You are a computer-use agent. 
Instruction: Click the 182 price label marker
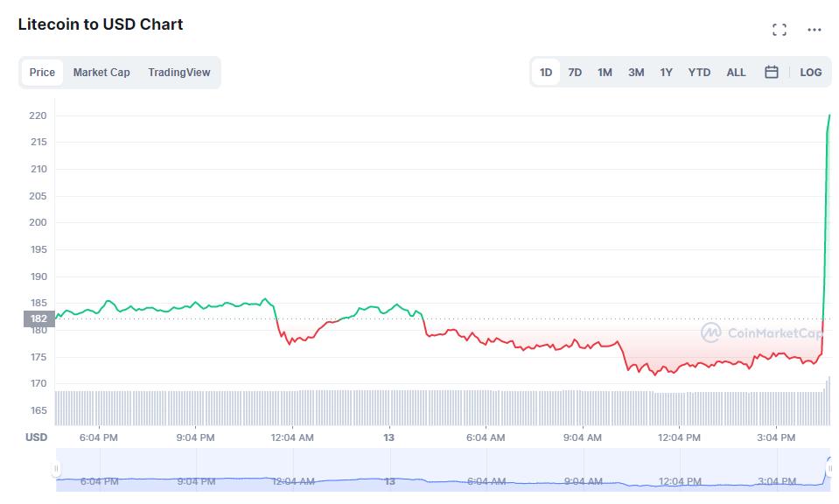39,318
